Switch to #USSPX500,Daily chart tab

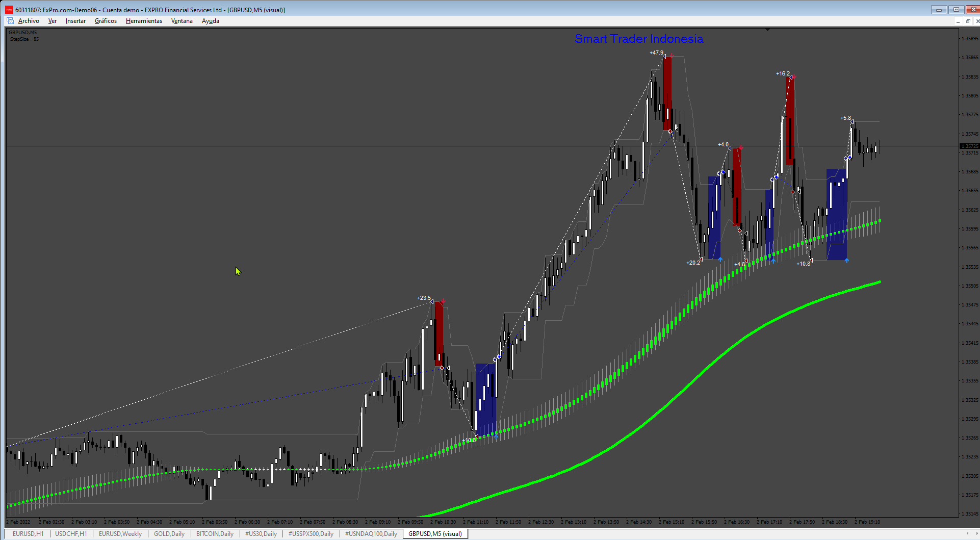pyautogui.click(x=311, y=534)
